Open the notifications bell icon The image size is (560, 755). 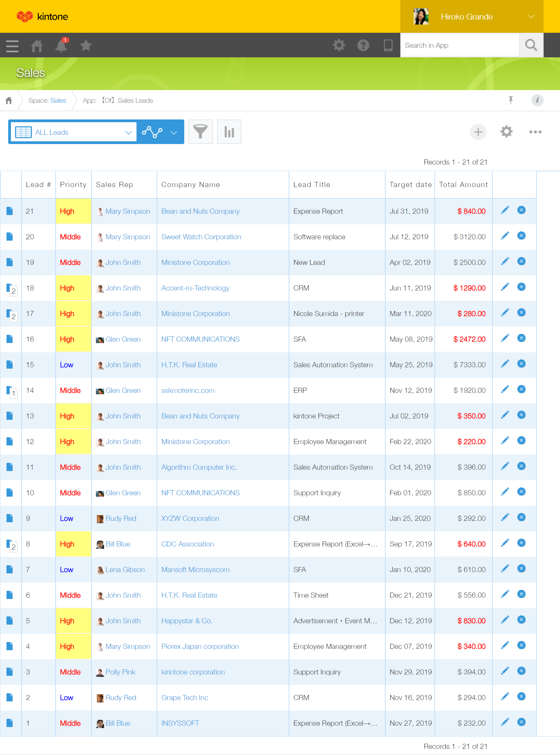click(x=61, y=45)
